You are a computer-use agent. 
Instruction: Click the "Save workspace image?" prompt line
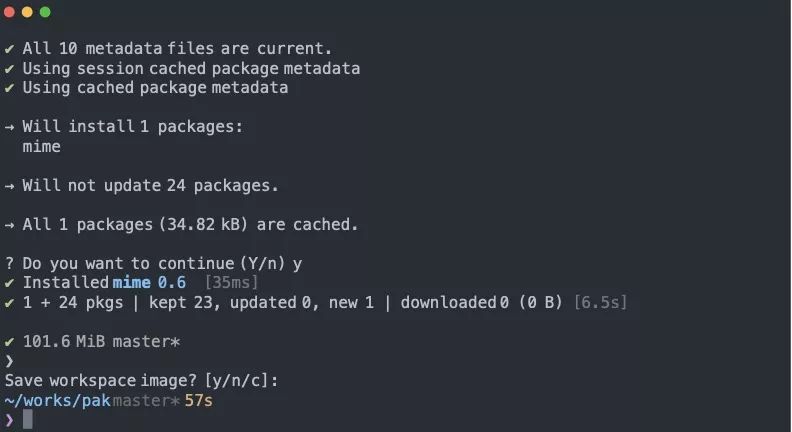coord(140,381)
